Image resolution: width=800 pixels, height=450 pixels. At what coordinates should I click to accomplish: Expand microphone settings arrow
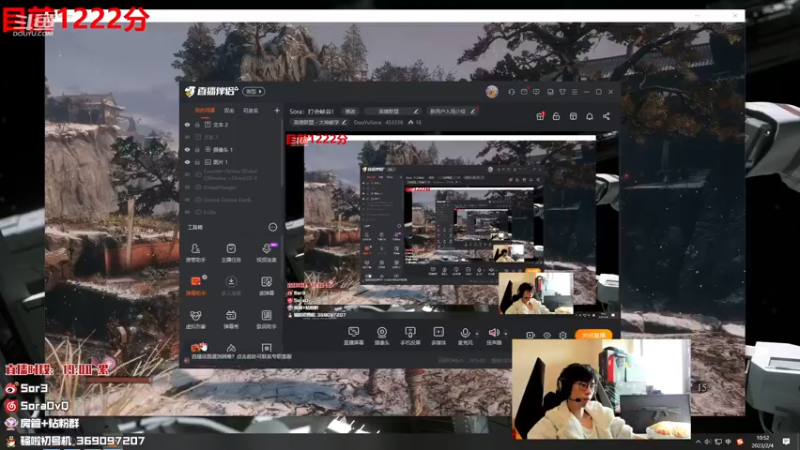tap(477, 334)
